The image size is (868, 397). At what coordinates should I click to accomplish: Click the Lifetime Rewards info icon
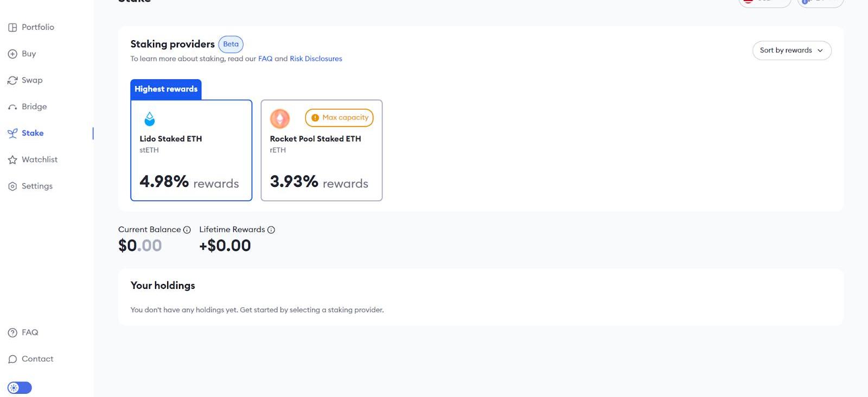pos(271,230)
